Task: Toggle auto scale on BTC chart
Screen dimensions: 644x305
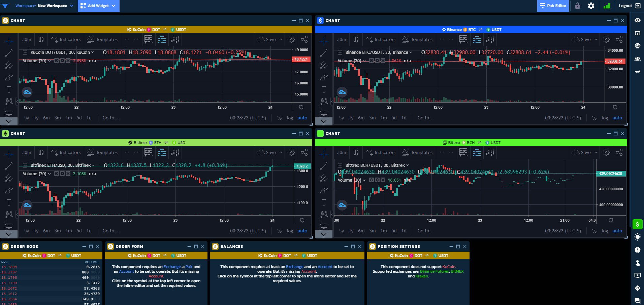Action: click(x=617, y=118)
